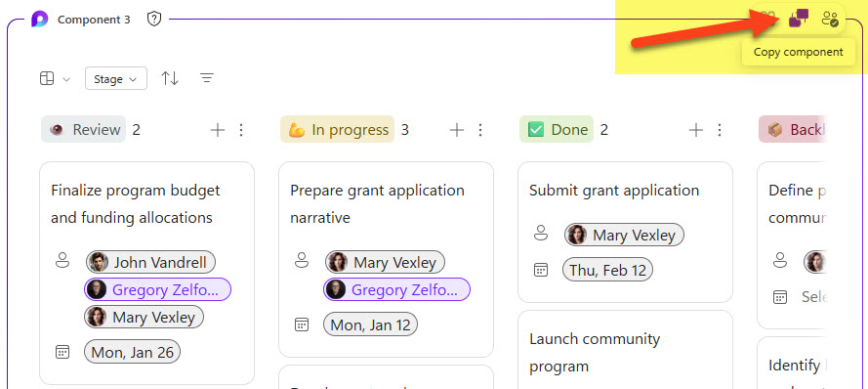Screen dimensions: 868x389
Task: Open the Finalize program budget card title
Action: 136,204
